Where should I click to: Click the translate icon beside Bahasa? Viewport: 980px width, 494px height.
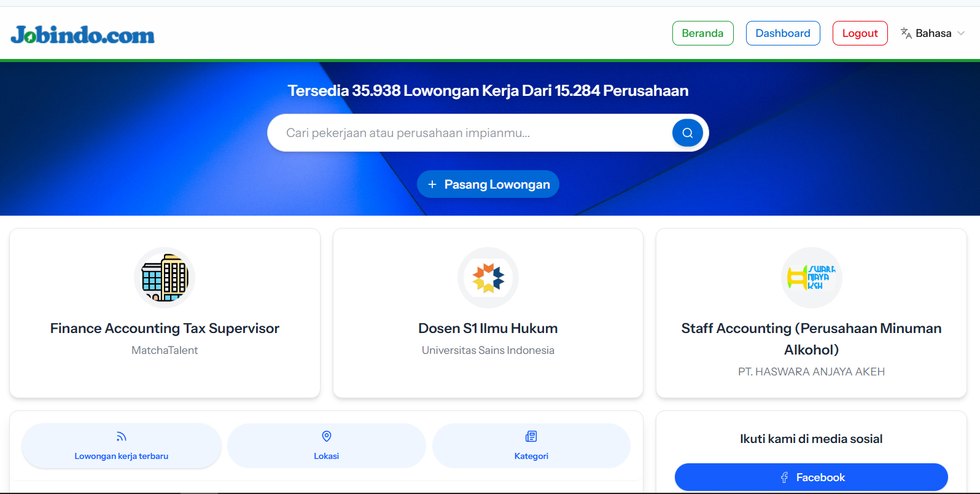pyautogui.click(x=906, y=33)
